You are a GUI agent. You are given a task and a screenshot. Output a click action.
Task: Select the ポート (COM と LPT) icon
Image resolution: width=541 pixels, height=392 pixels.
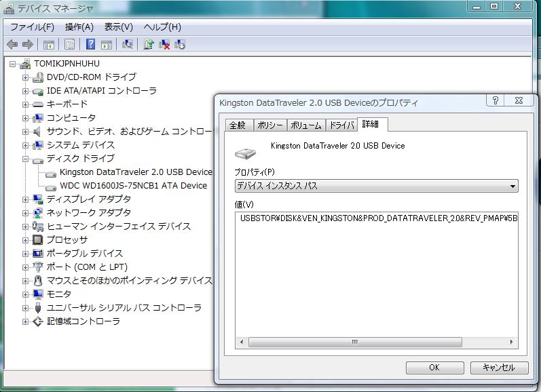pos(38,267)
